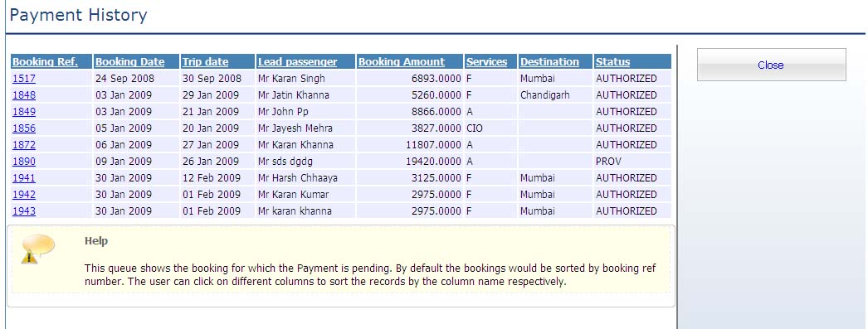The image size is (868, 329).
Task: Open booking reference 1941
Action: tap(24, 178)
